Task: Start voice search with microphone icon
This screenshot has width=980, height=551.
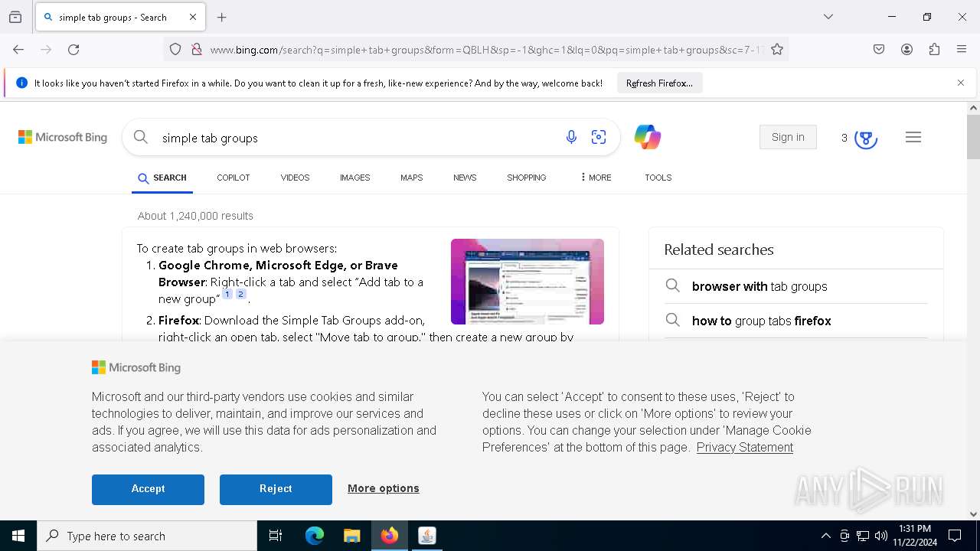Action: tap(571, 137)
